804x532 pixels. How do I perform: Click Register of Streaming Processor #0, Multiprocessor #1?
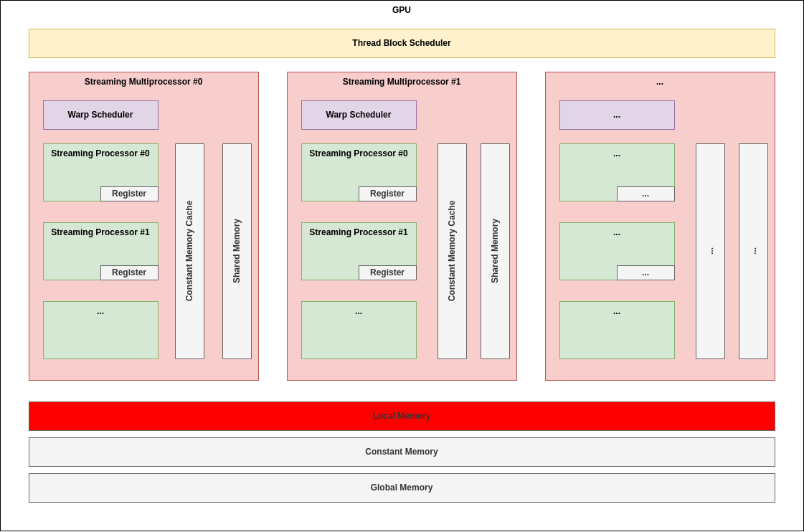(387, 194)
